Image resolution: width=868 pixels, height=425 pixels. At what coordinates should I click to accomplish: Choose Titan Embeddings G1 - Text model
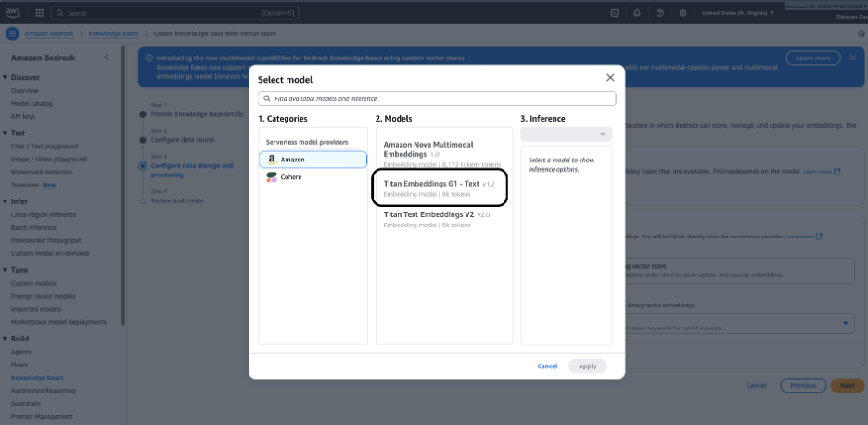tap(441, 188)
